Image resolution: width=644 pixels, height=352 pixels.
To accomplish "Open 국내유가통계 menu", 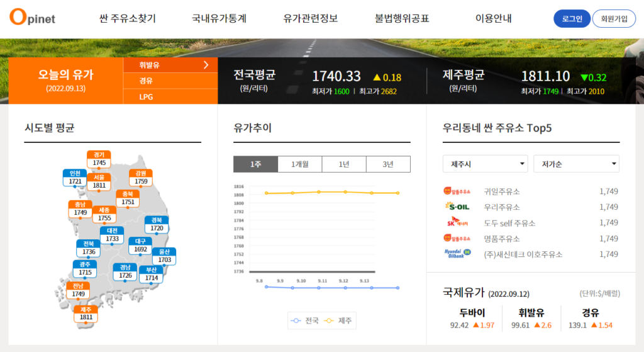I will (x=219, y=18).
